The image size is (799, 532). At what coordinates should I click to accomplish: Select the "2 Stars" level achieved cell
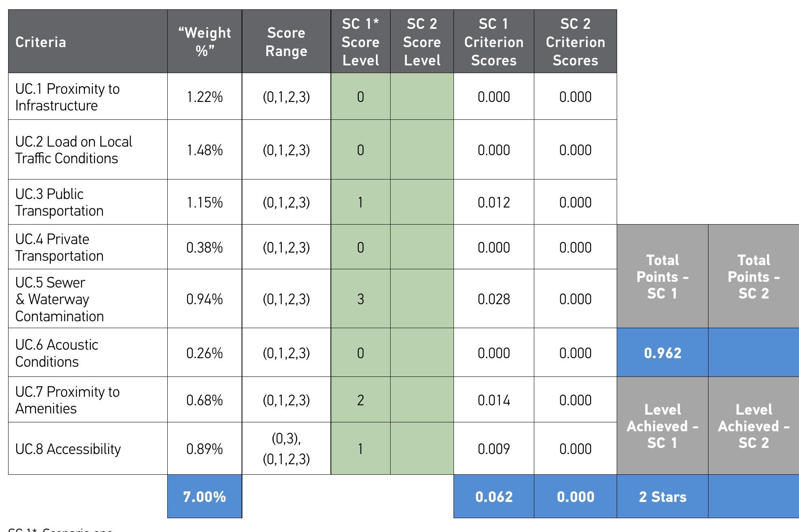pos(663,497)
